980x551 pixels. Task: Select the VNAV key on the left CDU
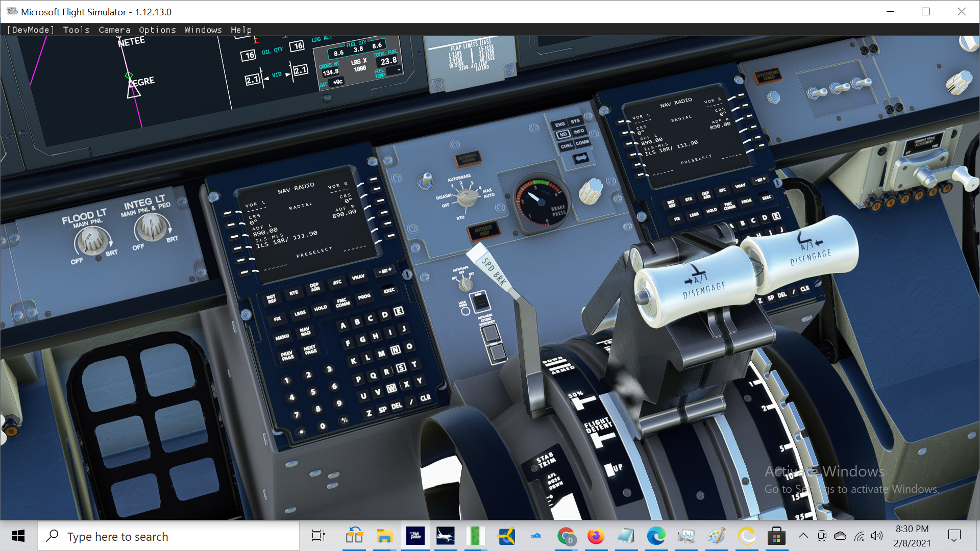point(358,277)
